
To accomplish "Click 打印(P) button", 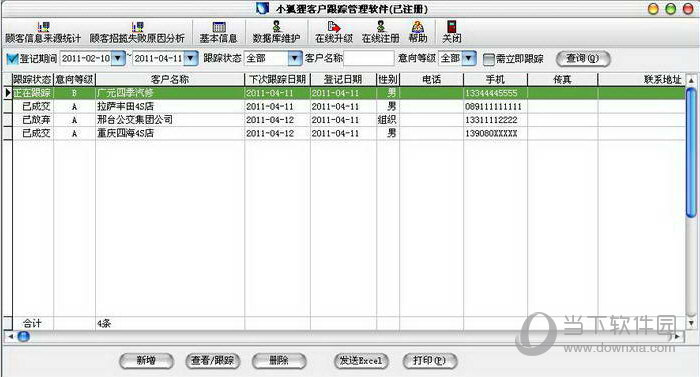I will point(430,361).
